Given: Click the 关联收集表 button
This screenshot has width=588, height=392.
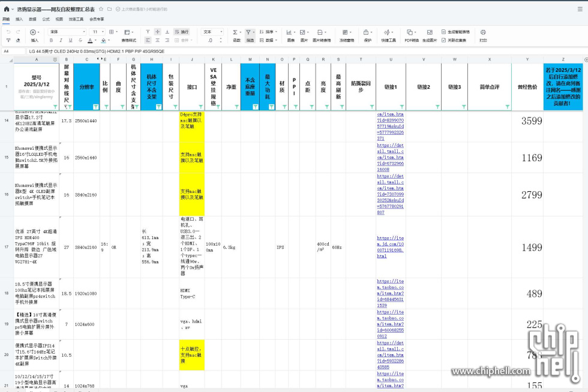Looking at the screenshot, I should tap(454, 40).
